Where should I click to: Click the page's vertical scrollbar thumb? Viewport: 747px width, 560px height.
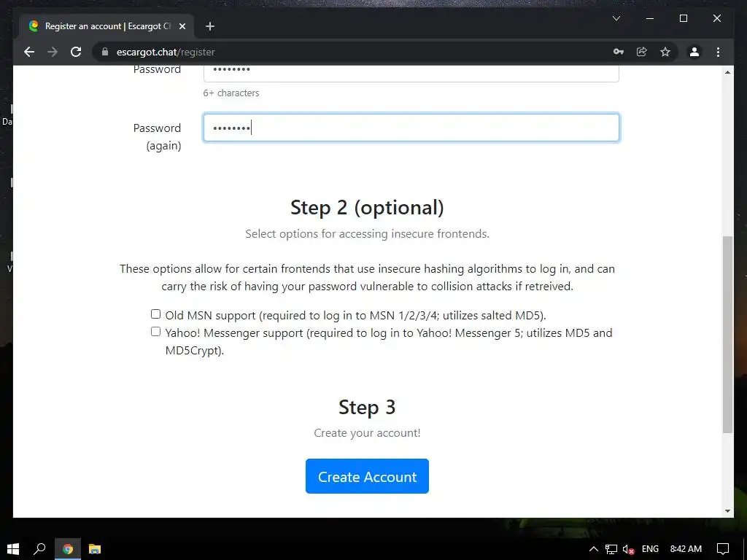point(727,334)
